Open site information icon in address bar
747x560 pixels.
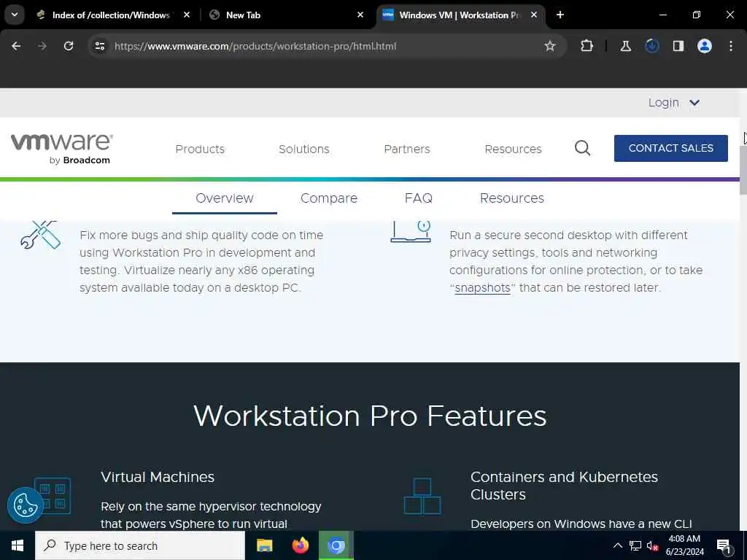point(99,46)
